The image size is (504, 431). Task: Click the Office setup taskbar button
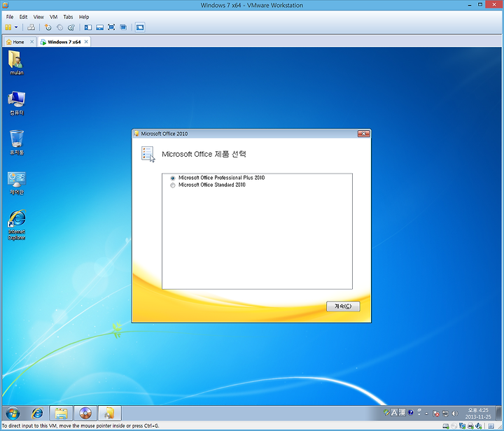pos(110,414)
